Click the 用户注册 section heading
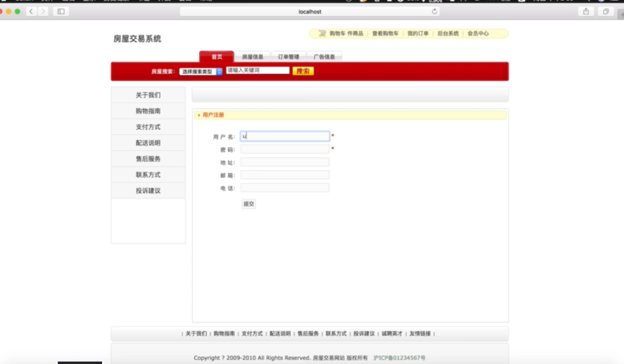The image size is (624, 364). tap(213, 115)
